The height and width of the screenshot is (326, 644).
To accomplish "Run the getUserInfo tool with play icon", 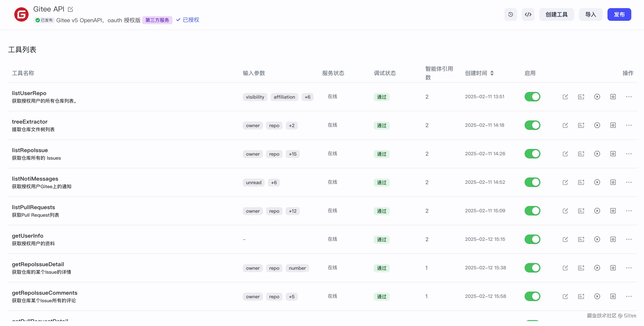I will [x=597, y=239].
